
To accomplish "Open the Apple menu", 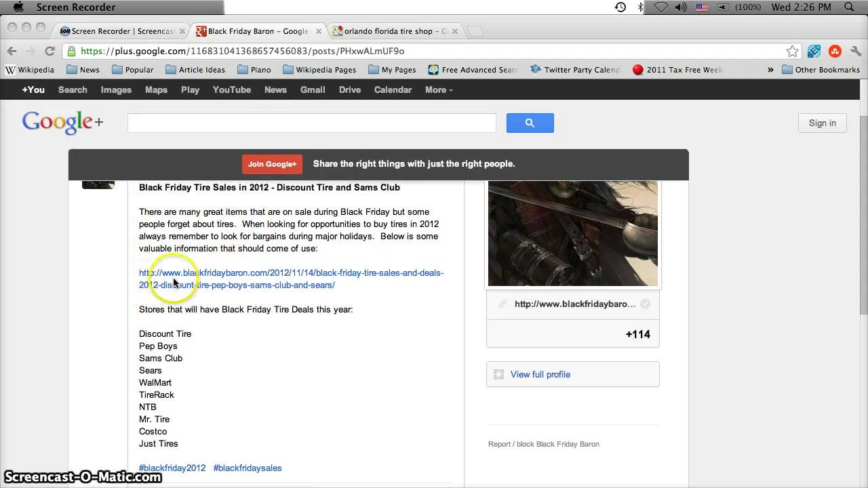I will (18, 7).
